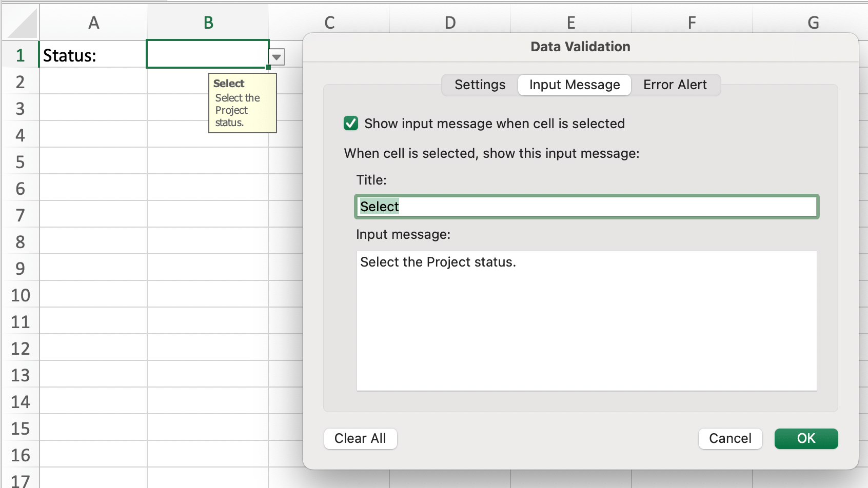This screenshot has height=488, width=868.
Task: Click column C header
Action: coord(329,23)
